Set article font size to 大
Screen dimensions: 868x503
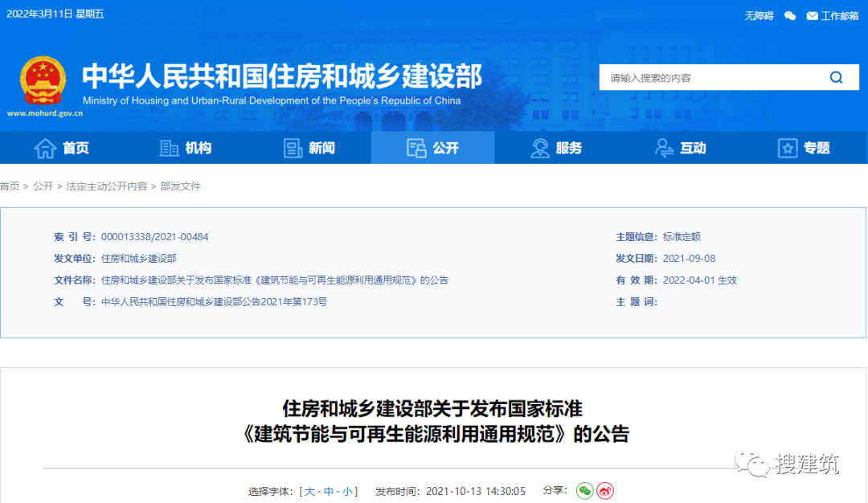309,491
